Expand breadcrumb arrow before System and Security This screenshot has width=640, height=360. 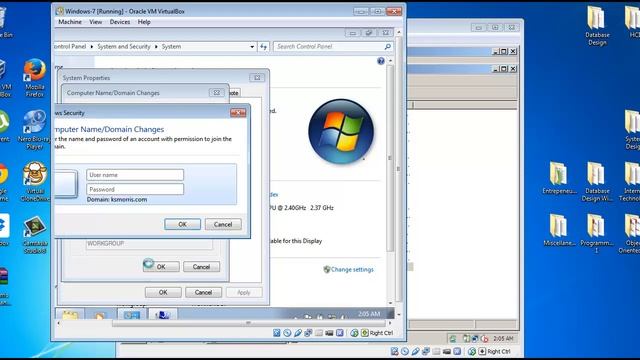point(91,47)
